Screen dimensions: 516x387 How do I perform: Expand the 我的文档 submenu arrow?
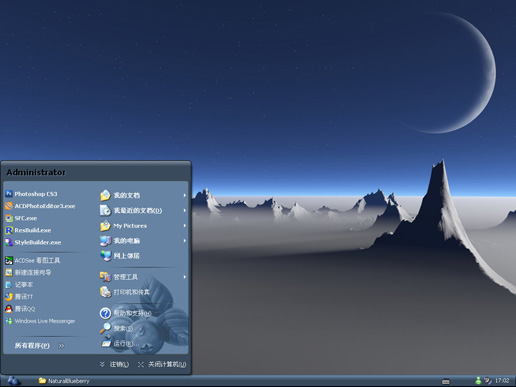[185, 195]
